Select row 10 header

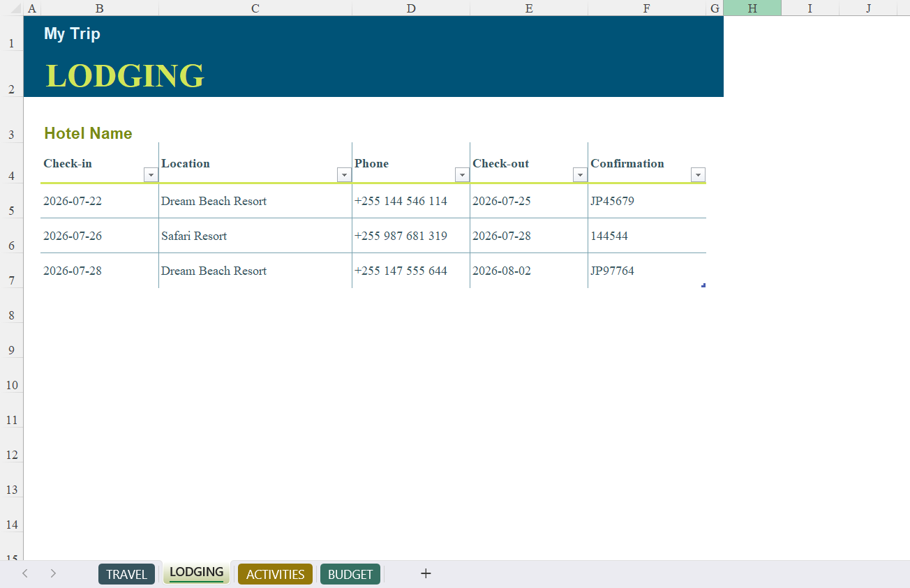[11, 375]
